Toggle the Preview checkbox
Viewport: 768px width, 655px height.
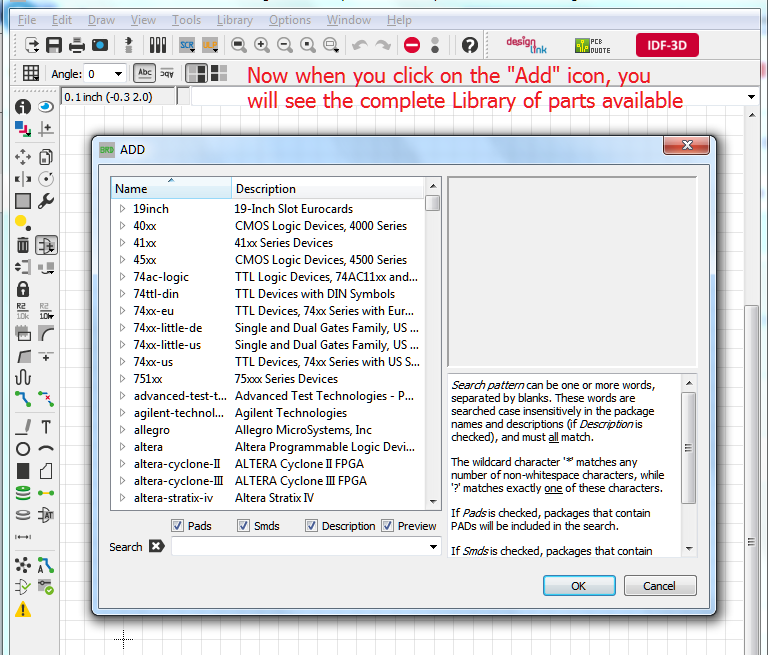tap(387, 526)
